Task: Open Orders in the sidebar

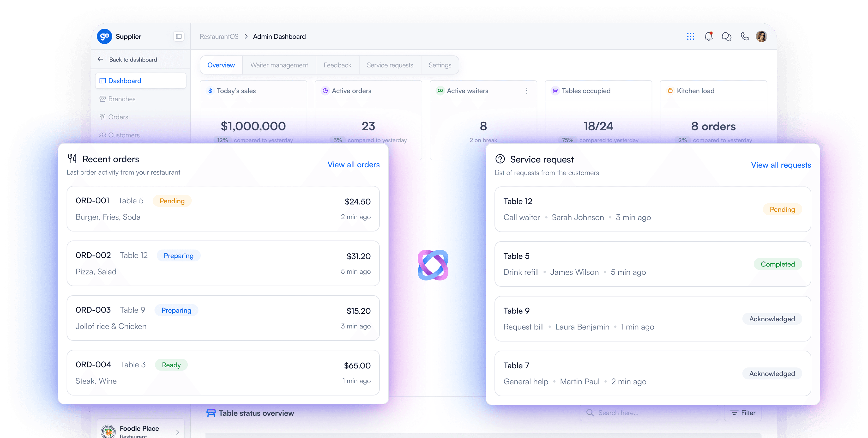Action: coord(140,117)
